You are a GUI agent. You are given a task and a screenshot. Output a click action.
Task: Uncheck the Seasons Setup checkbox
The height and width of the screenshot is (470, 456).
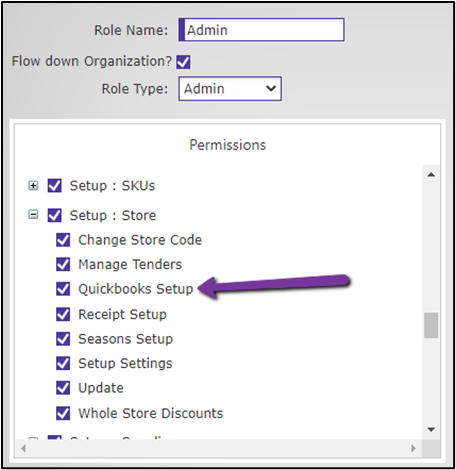coord(63,339)
